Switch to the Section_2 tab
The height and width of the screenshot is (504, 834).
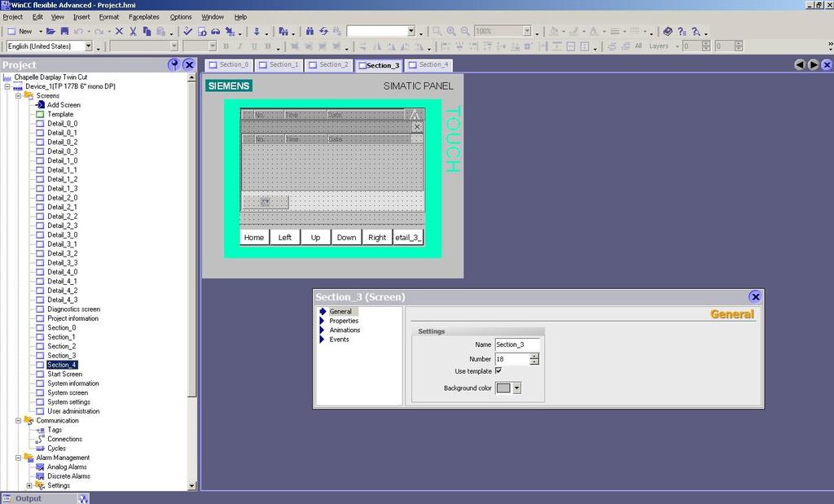[329, 65]
